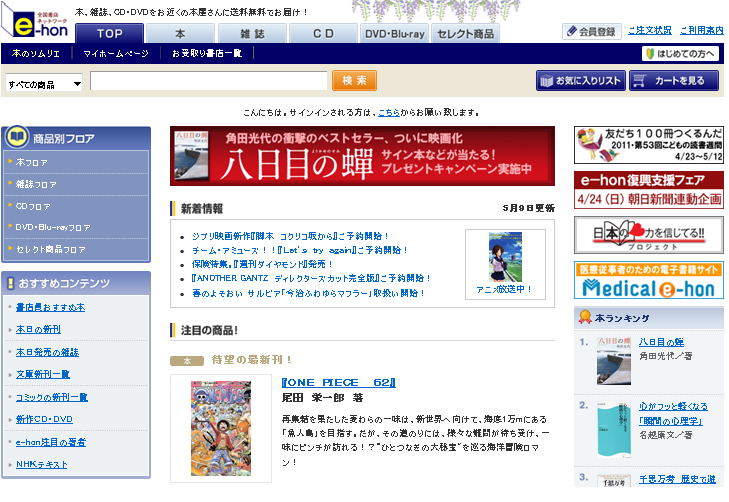Open the お気に入りリスト button
Screen dimensions: 729x502
[581, 81]
